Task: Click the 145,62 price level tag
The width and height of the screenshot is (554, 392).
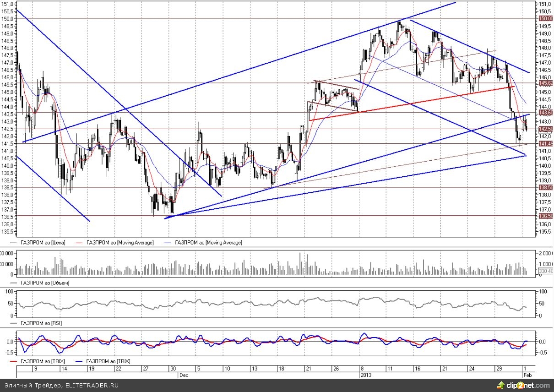Action: coord(544,83)
